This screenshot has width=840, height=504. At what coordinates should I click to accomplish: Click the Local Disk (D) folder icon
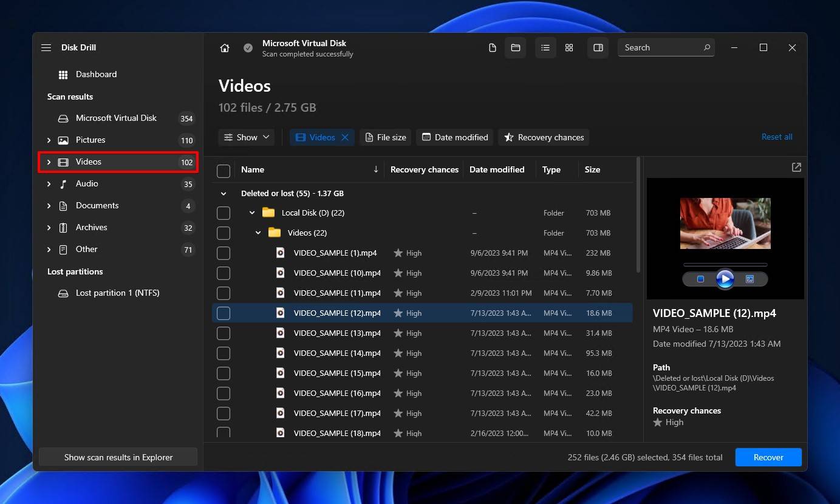(268, 213)
